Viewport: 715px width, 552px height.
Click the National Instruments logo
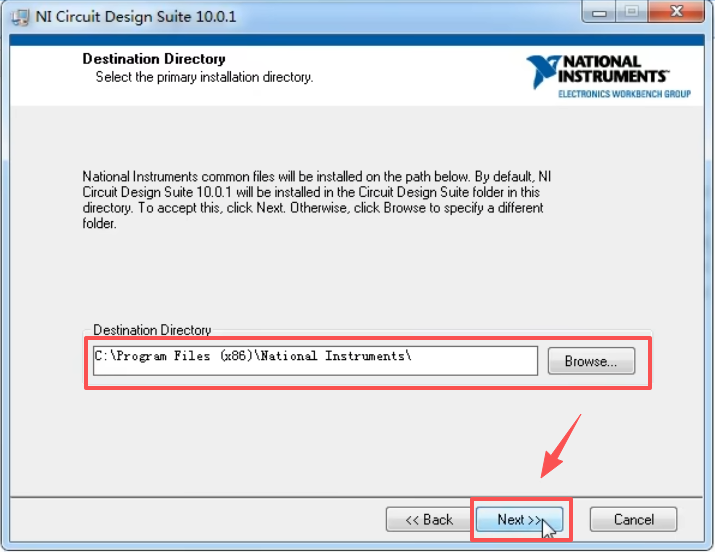click(x=608, y=77)
